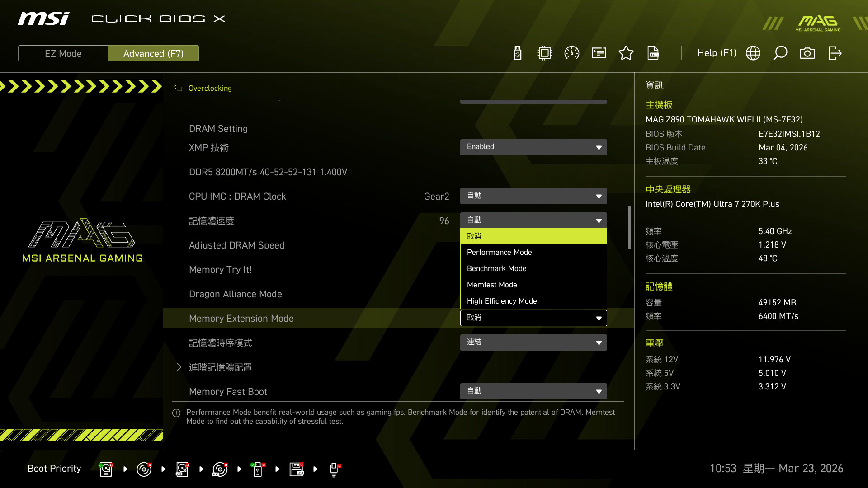Viewport: 868px width, 488px height.
Task: Open the XMP Enabled dropdown
Action: [533, 147]
